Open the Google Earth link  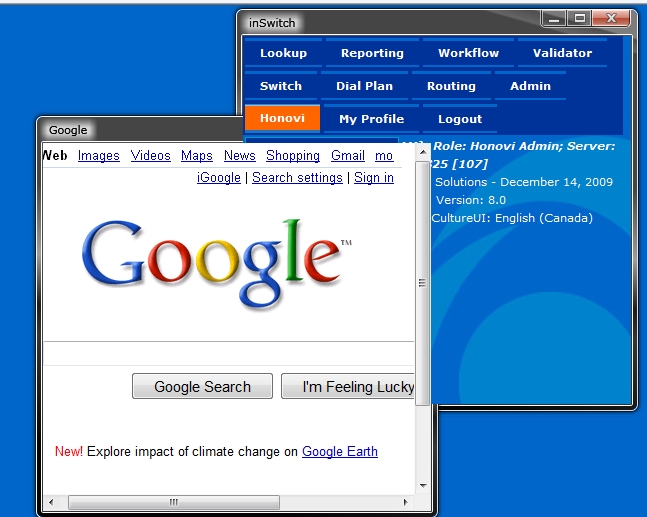click(x=340, y=451)
